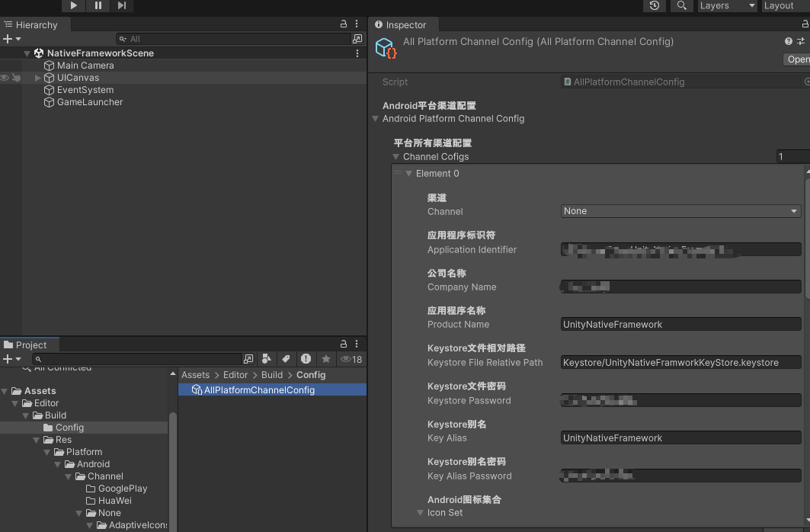
Task: Toggle the Project panel lock icon
Action: (x=344, y=344)
